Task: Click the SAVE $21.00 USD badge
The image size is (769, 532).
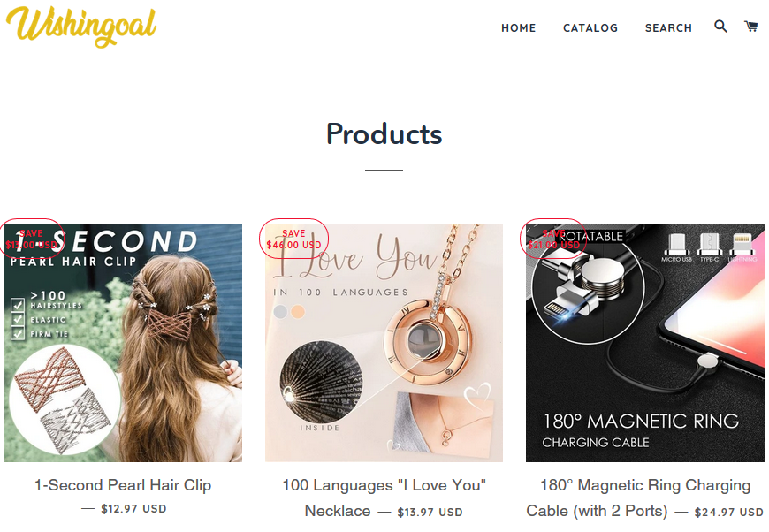Action: coord(553,239)
